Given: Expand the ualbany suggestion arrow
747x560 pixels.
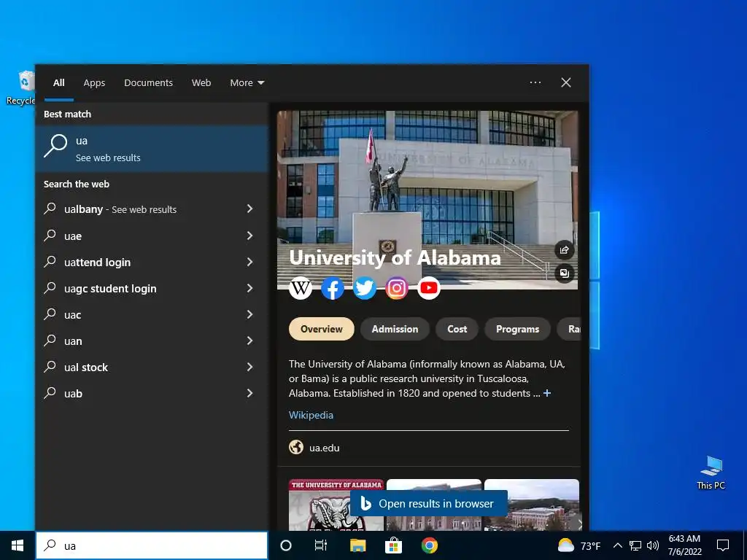Looking at the screenshot, I should (249, 209).
